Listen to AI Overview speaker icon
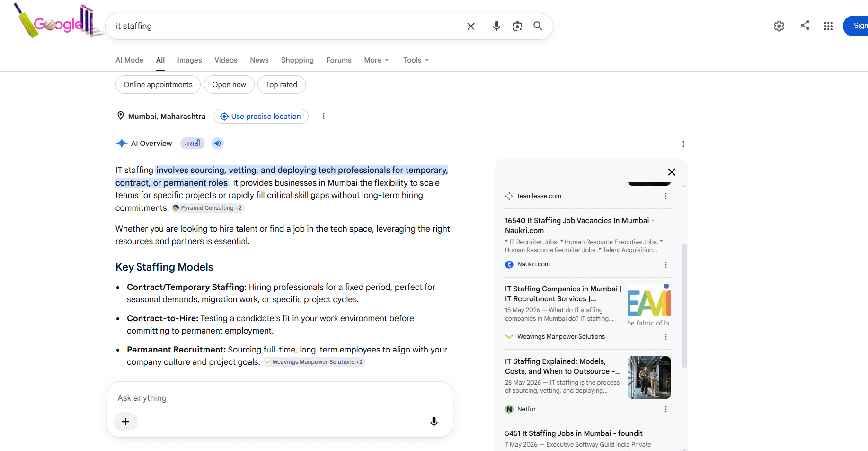The width and height of the screenshot is (868, 451). [x=217, y=144]
